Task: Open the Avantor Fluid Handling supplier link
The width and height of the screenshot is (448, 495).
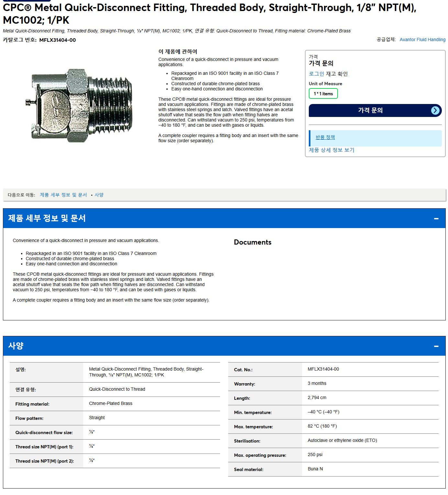Action: (x=422, y=40)
